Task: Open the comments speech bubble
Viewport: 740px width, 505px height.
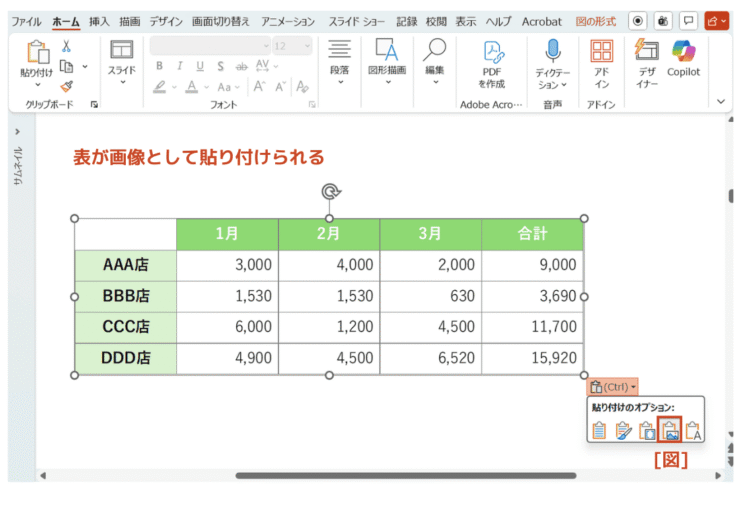Action: pyautogui.click(x=689, y=21)
